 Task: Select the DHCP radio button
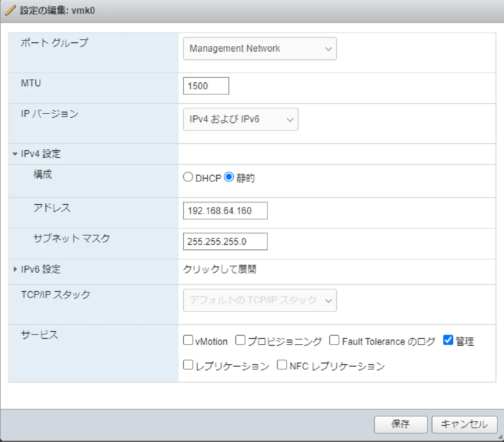point(188,177)
